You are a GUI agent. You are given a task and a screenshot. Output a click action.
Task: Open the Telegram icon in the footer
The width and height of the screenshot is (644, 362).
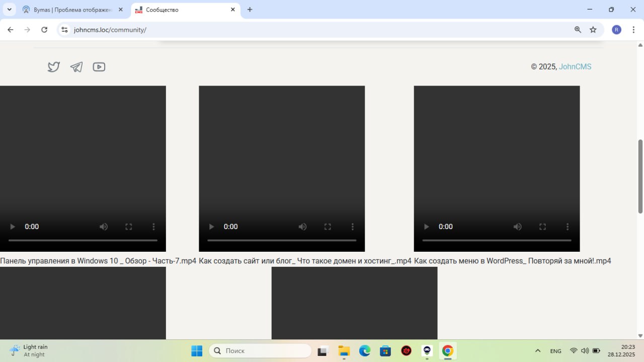(x=76, y=67)
